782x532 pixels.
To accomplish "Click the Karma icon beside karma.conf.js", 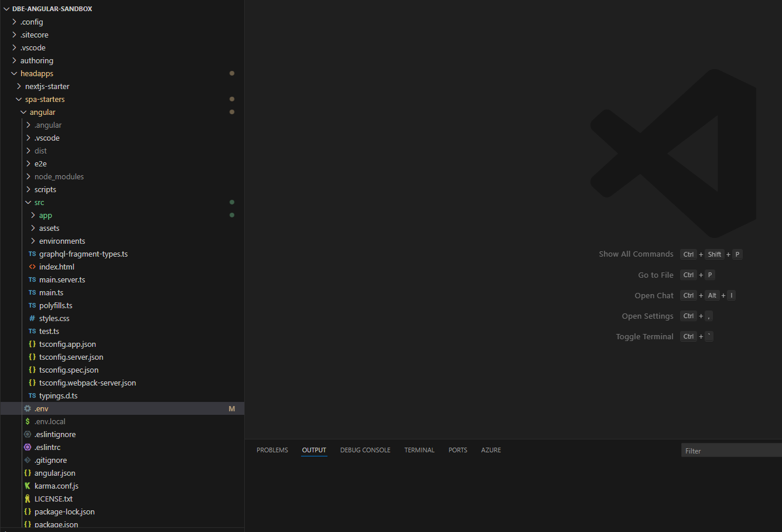I will (28, 486).
